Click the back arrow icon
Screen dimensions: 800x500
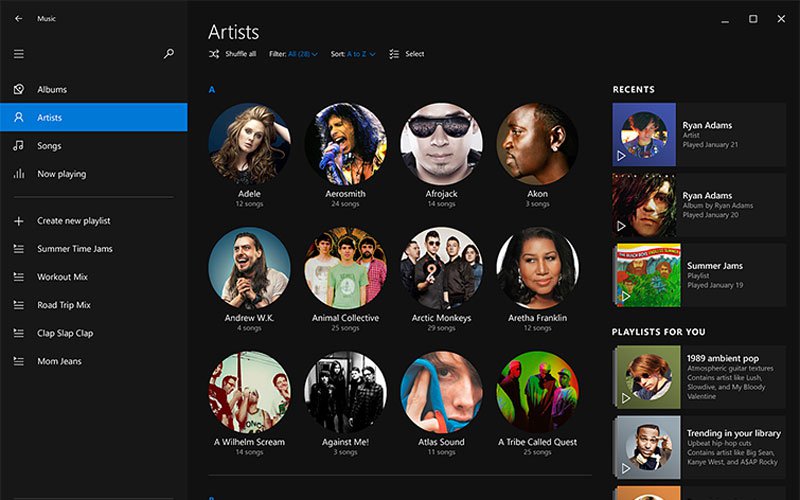[x=18, y=18]
